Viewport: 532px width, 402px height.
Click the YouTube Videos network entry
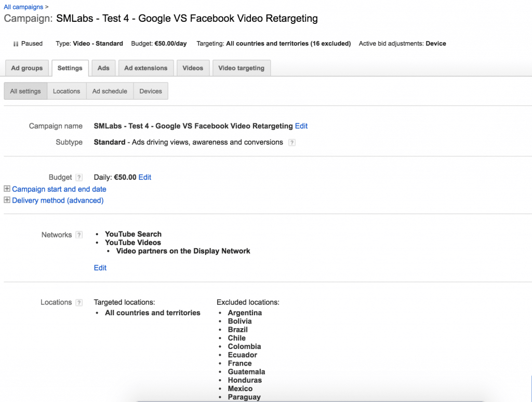(133, 243)
